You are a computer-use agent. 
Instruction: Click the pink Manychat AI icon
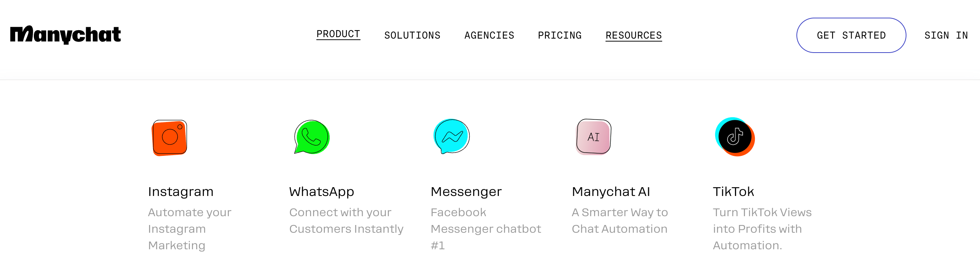click(x=593, y=137)
